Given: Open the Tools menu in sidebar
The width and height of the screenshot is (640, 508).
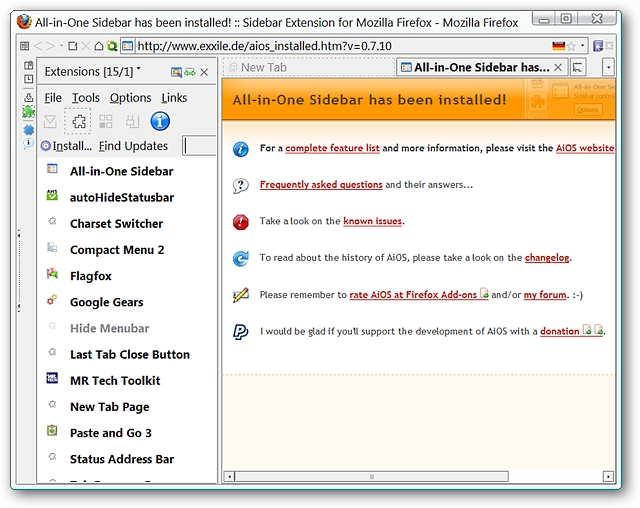Looking at the screenshot, I should click(x=86, y=98).
